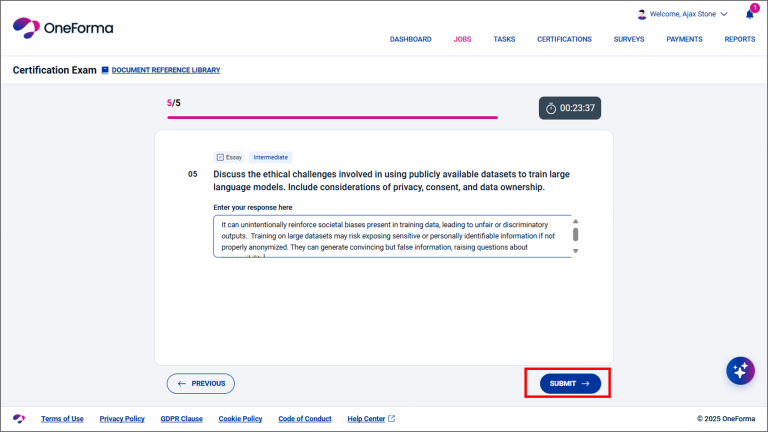Click the user avatar icon
768x432 pixels.
642,14
